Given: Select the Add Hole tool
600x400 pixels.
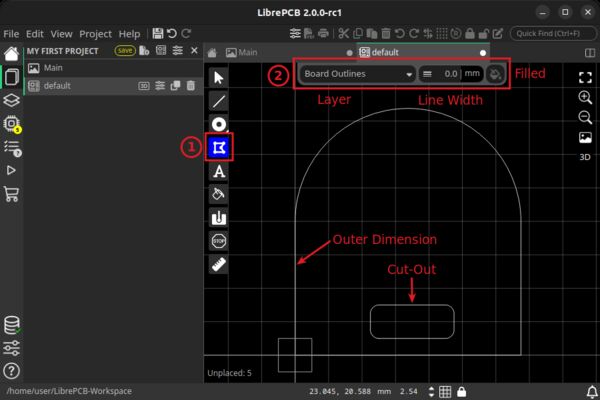Looking at the screenshot, I should coord(218,218).
